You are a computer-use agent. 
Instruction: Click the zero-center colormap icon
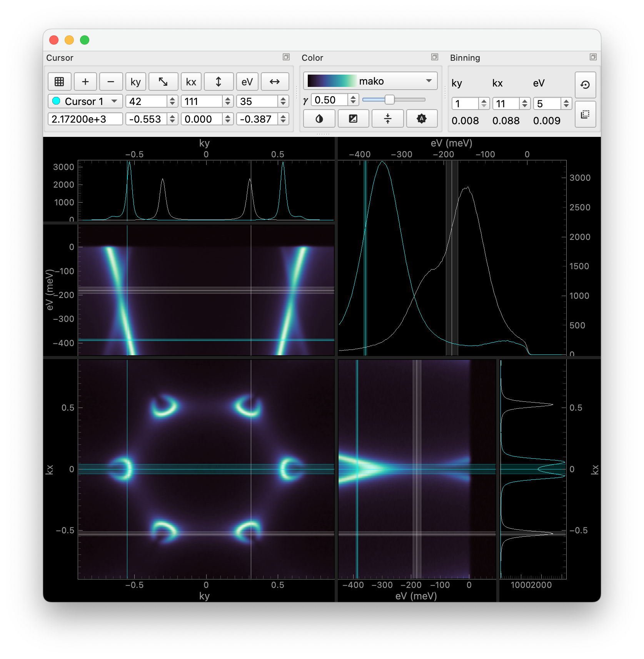coord(387,118)
